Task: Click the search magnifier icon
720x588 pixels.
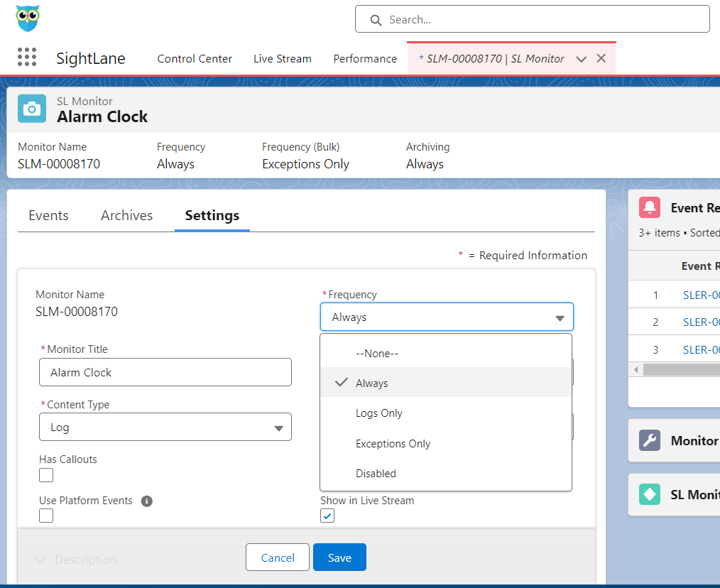Action: click(x=376, y=20)
